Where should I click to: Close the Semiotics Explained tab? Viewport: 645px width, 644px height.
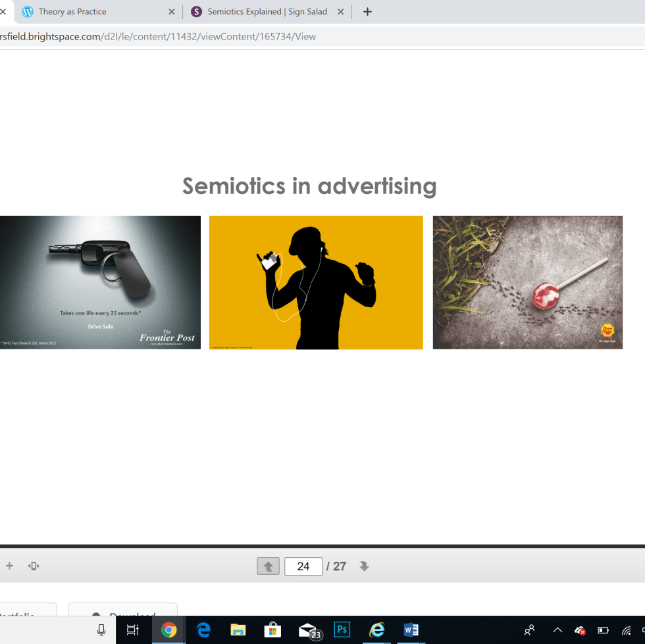[341, 12]
